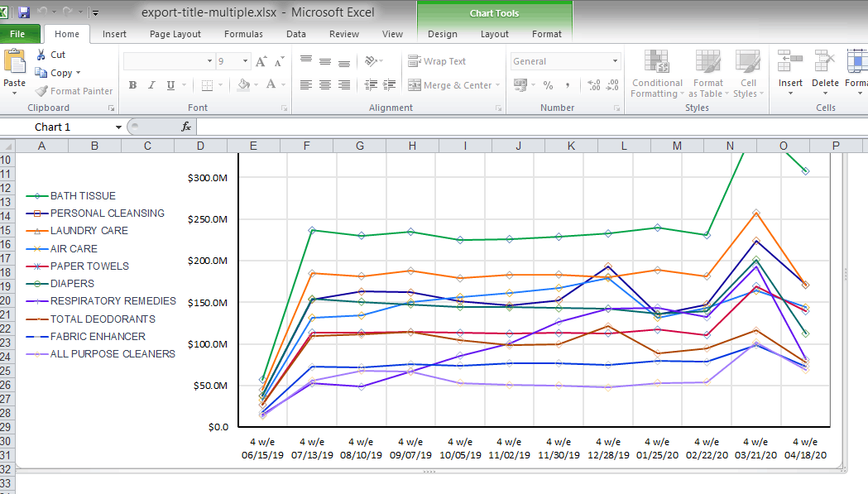Switch to the Page Layout tab
Screen dimensions: 868x494
[175, 34]
